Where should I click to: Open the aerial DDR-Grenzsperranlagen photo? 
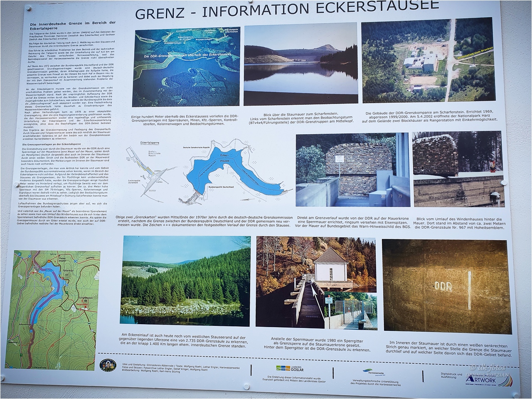pyautogui.click(x=186, y=68)
